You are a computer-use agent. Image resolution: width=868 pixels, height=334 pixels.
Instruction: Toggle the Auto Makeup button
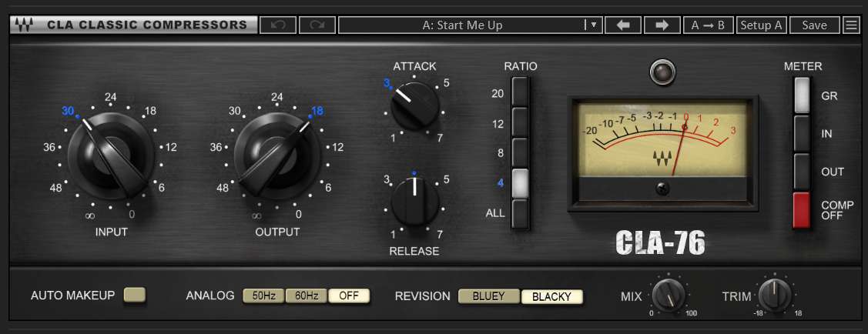coord(134,295)
